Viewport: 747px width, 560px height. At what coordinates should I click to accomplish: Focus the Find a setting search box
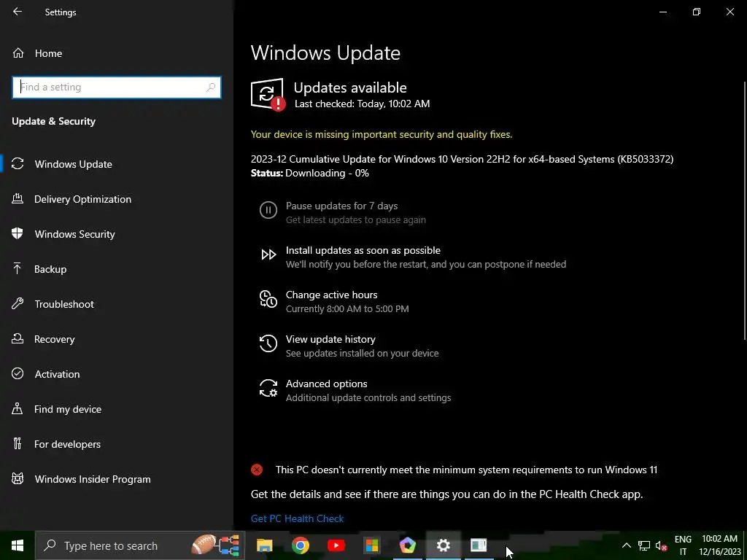116,87
